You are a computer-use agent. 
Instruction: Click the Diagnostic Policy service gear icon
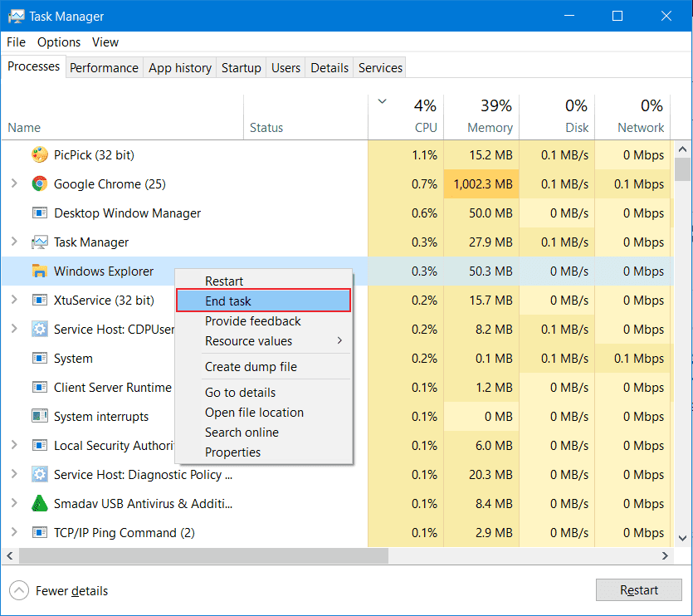tap(39, 474)
